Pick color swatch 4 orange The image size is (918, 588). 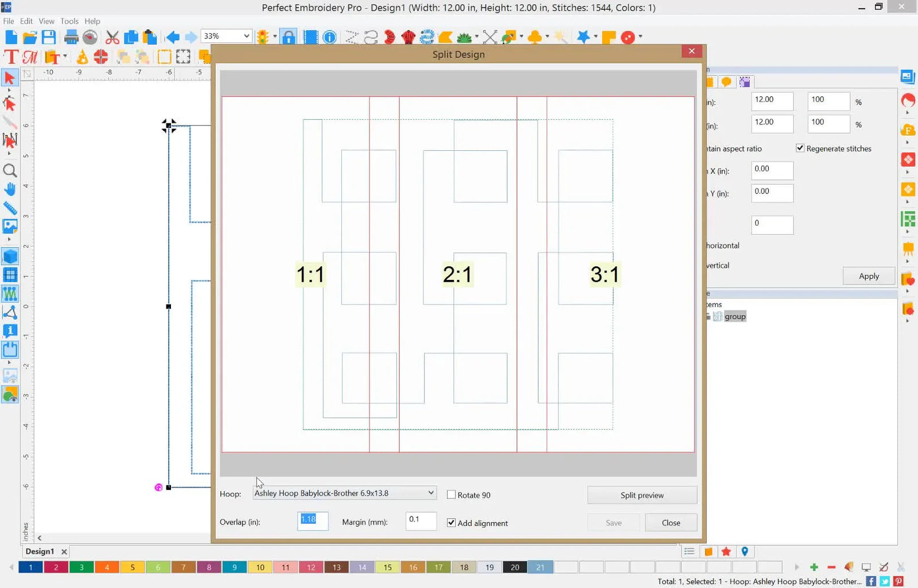(107, 567)
